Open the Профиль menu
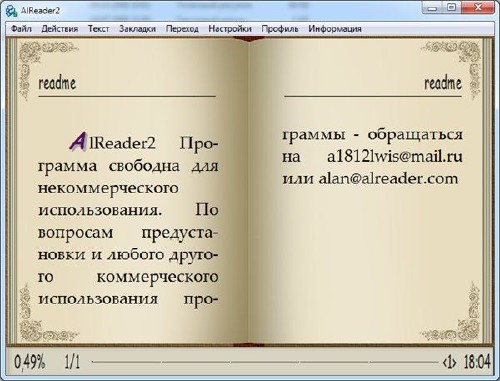500x381 pixels. tap(280, 29)
